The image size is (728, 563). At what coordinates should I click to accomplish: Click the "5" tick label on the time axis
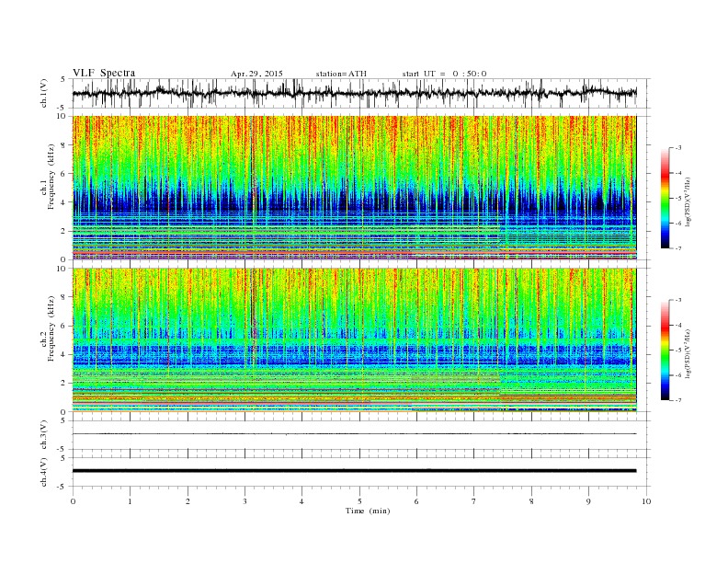pyautogui.click(x=359, y=501)
